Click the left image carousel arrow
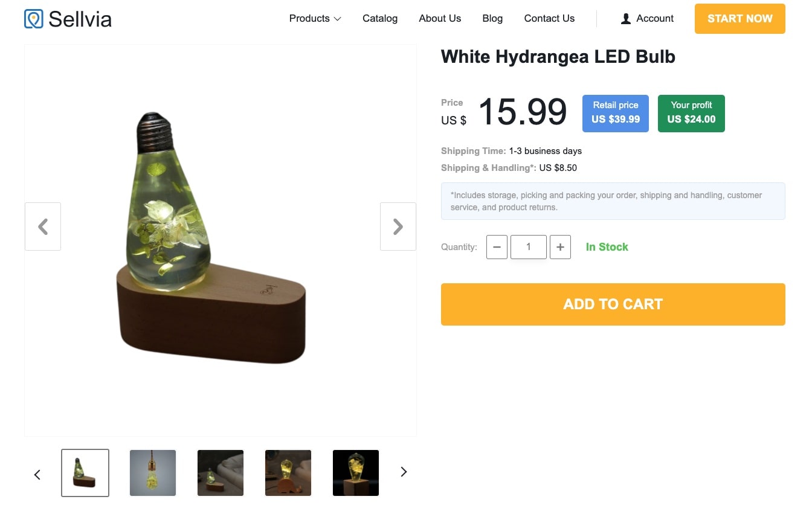 42,227
